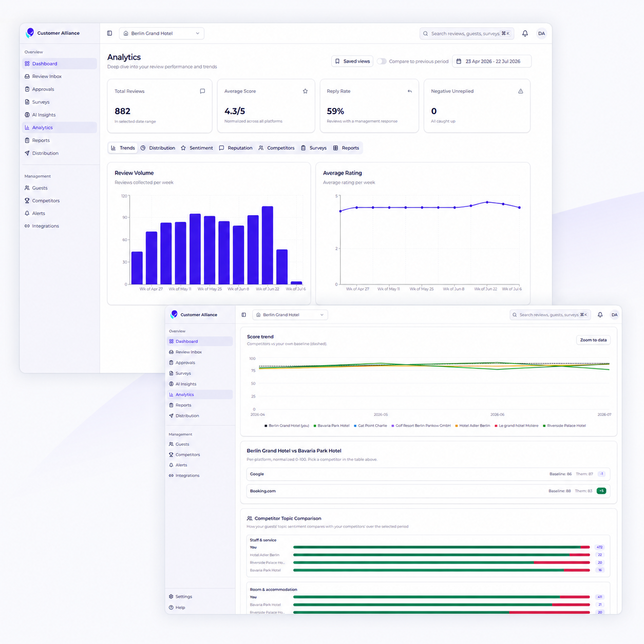Click the Hotel Adler Berlin legend swatch
This screenshot has width=644, height=644.
pos(457,426)
